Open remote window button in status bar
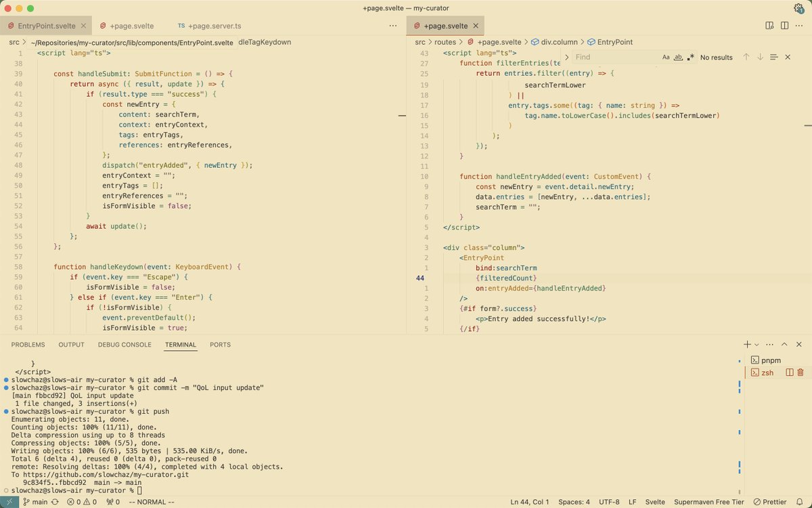The image size is (812, 508). (x=8, y=502)
